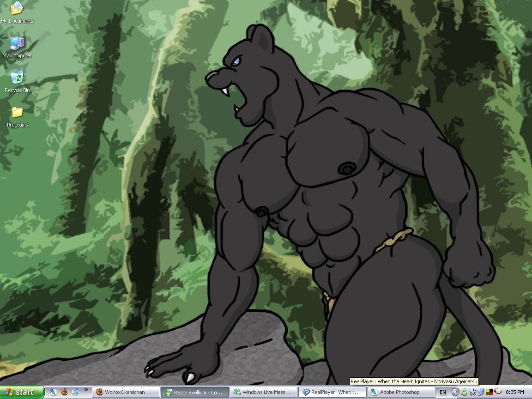The width and height of the screenshot is (532, 399).
Task: Switch to Windows Live Messenger taskbar button
Action: [x=264, y=392]
